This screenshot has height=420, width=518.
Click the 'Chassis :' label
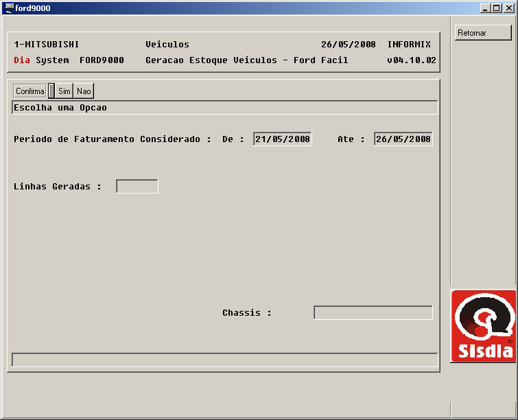tap(247, 313)
